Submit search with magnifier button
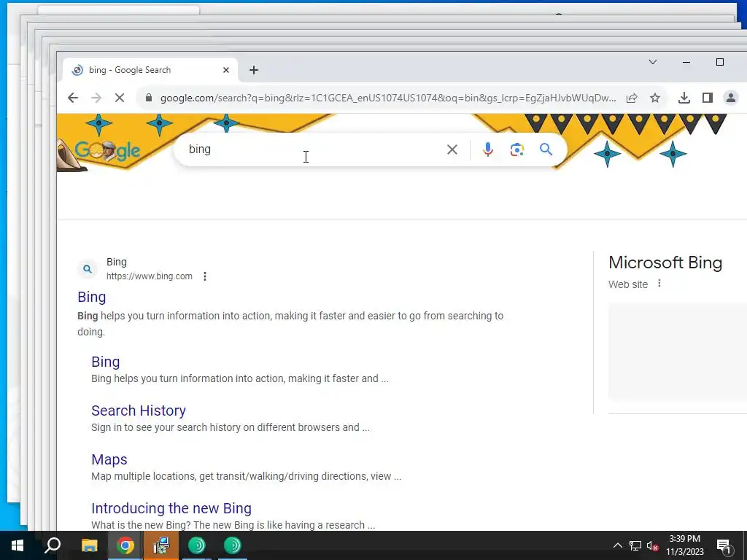 click(x=546, y=149)
